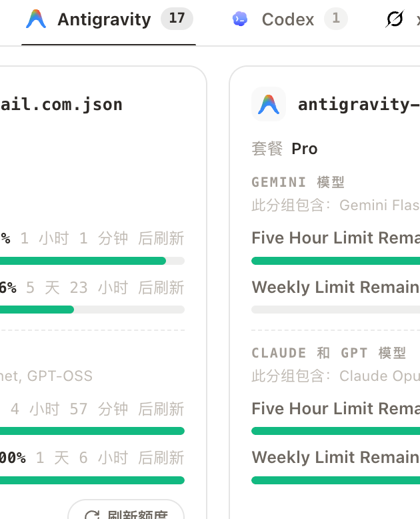
Task: Click the Codex count badge 1
Action: coord(336,19)
